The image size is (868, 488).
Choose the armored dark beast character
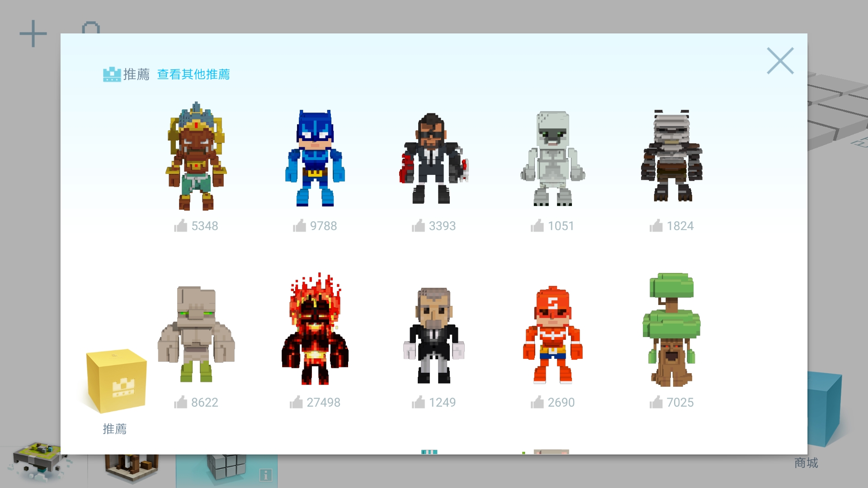[x=671, y=156]
